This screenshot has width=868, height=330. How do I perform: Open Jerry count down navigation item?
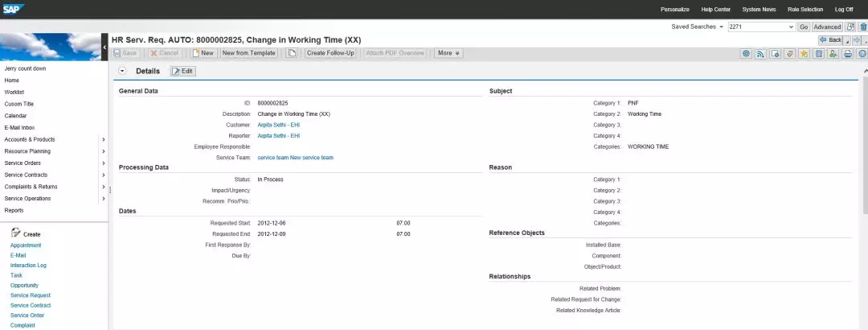pos(25,68)
